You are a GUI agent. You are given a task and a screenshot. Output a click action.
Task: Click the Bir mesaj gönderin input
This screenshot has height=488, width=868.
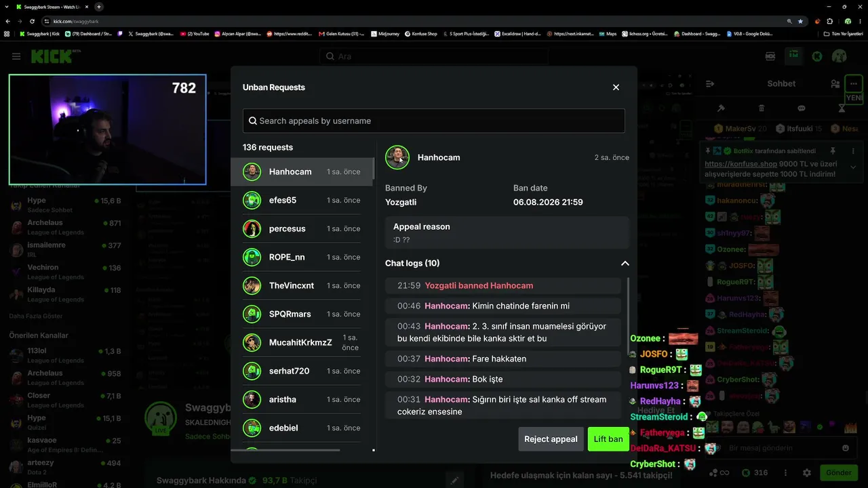pos(780,448)
